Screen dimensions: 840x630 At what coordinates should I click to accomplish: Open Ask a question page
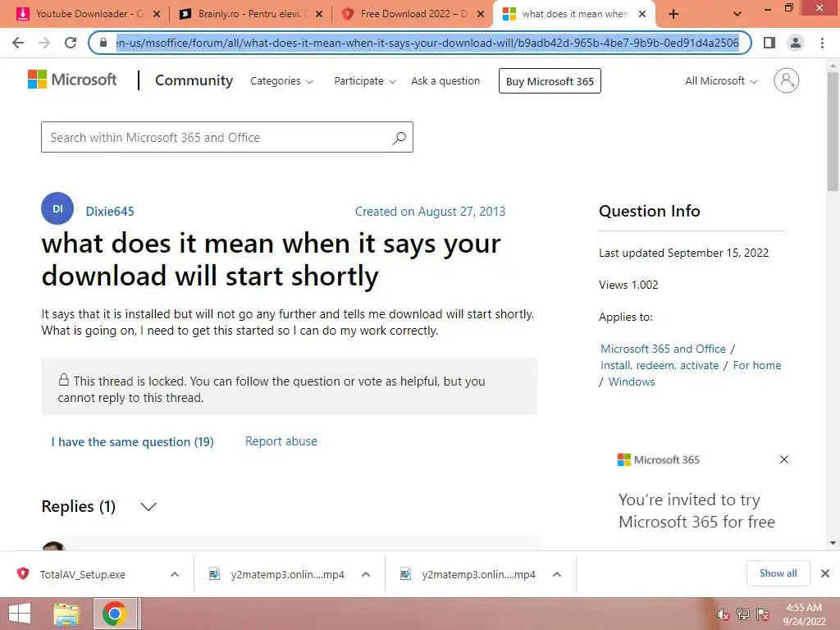[x=445, y=81]
